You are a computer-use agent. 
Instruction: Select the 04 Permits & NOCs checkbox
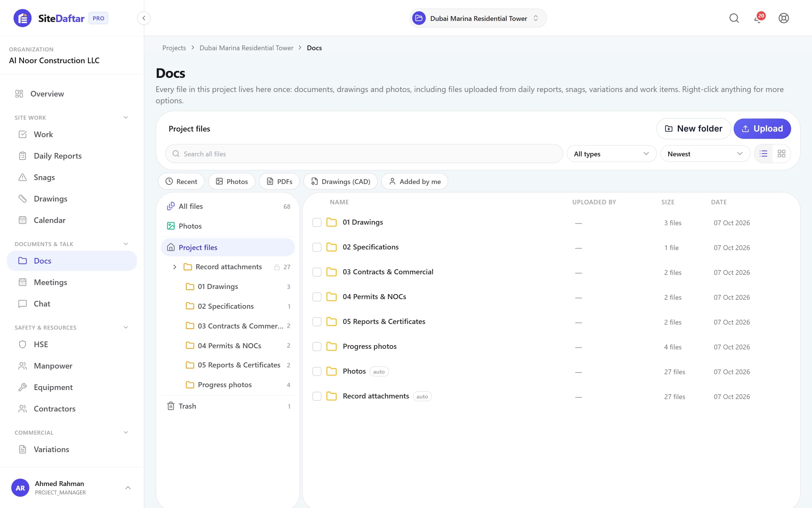coord(317,297)
